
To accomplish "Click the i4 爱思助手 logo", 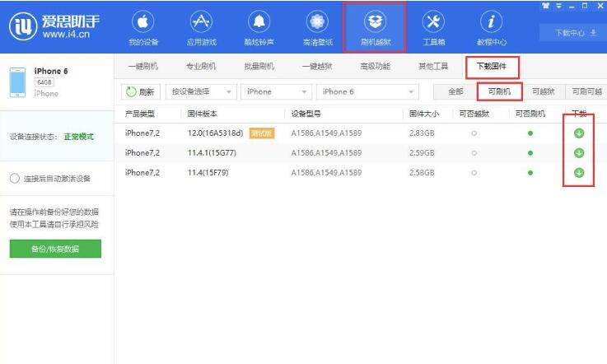I will click(x=54, y=26).
